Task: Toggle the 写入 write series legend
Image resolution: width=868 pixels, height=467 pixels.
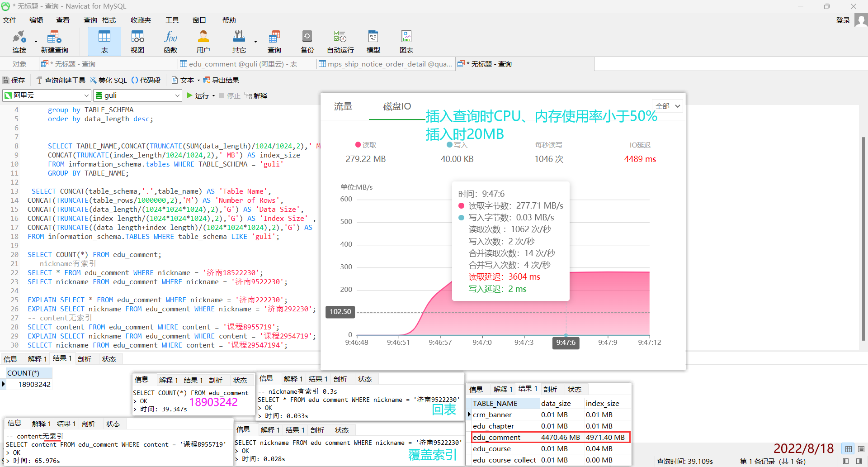Action: [457, 145]
